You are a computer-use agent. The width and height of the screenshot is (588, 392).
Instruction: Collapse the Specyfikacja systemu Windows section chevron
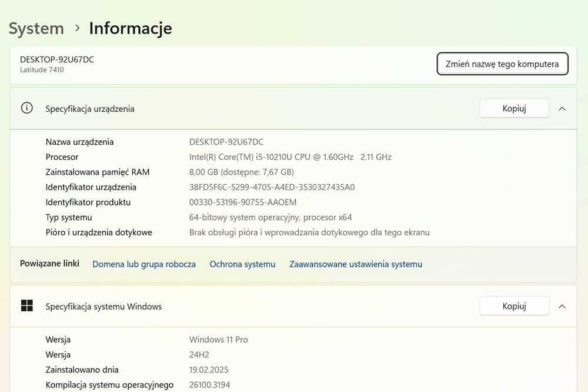562,307
